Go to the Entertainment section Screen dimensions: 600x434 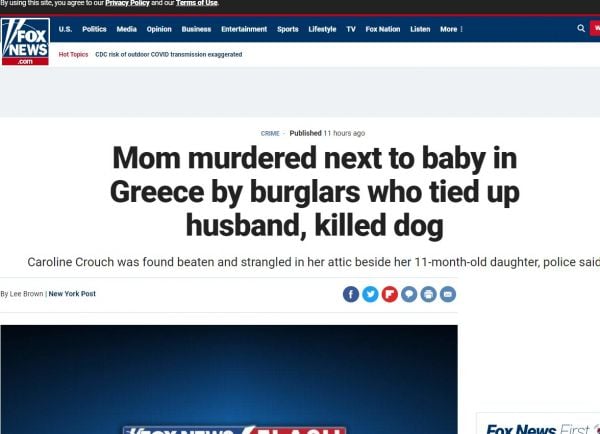point(244,29)
